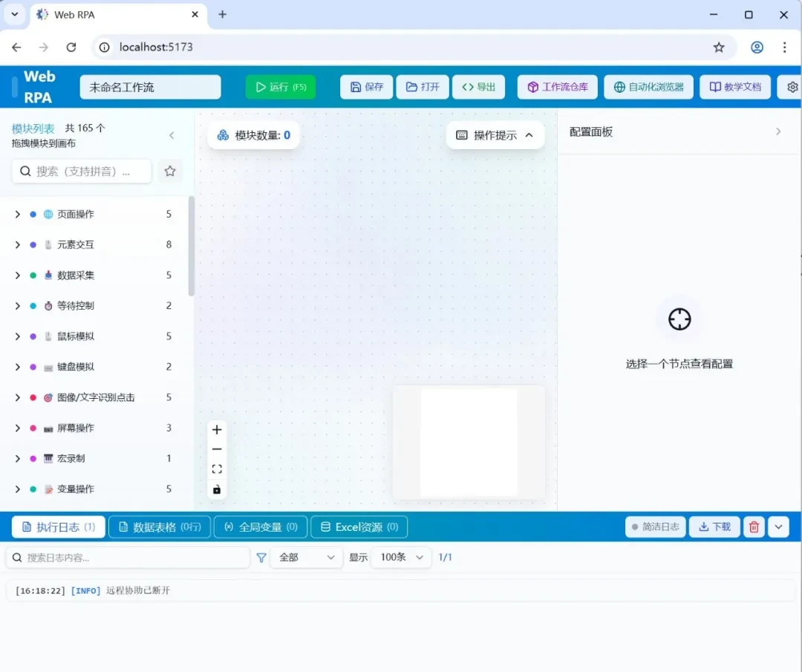Open settings gear in top bar

click(x=792, y=87)
